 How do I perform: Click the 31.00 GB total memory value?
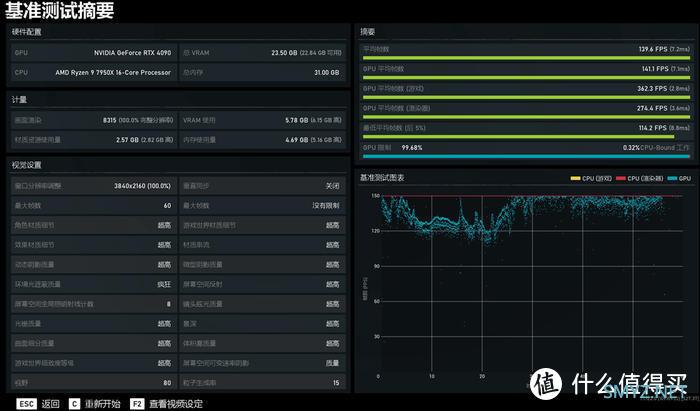pos(326,72)
